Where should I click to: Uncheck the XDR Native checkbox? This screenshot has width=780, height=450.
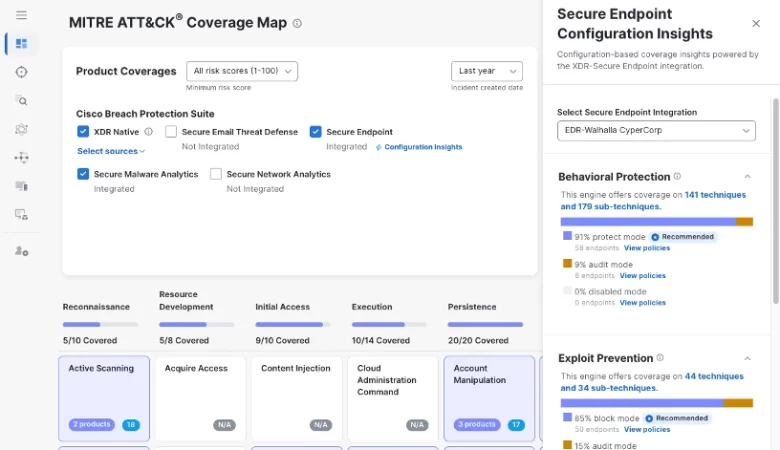coord(83,131)
